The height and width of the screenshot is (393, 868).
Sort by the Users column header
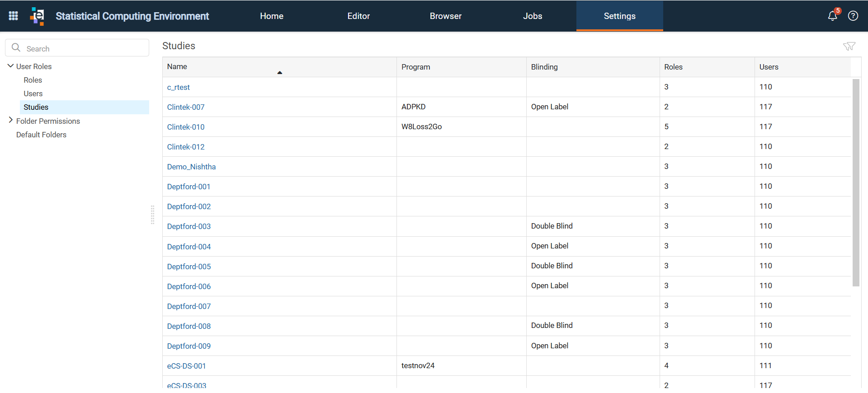click(803, 67)
